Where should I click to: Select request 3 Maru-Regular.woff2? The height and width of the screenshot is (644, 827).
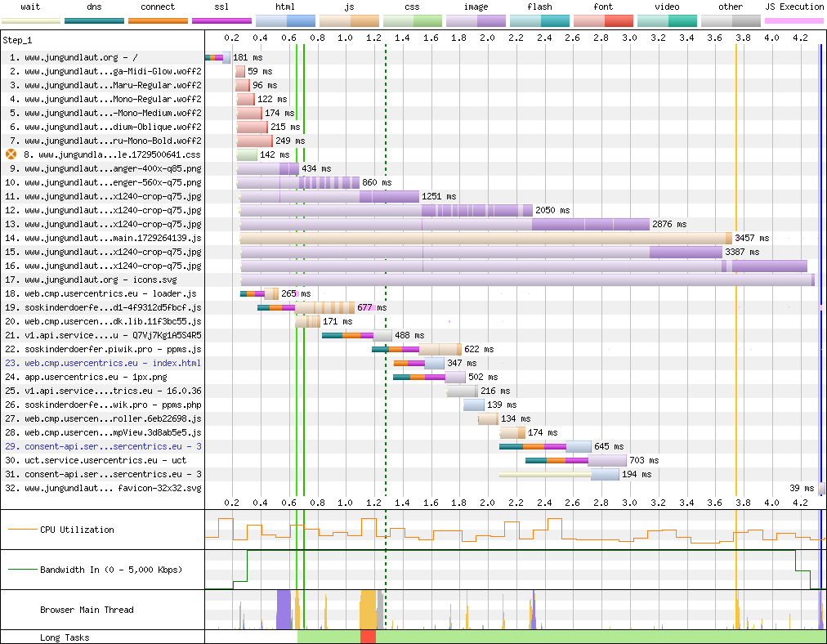pos(105,85)
